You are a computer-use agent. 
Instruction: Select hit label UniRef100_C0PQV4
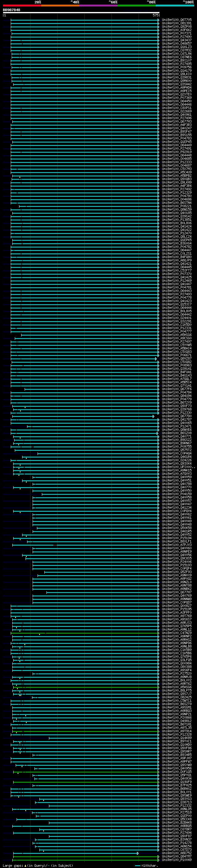[177, 511]
